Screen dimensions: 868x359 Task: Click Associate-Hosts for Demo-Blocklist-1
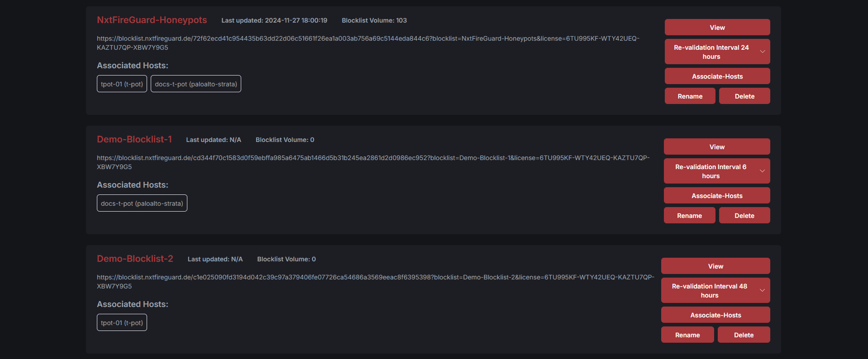point(716,195)
